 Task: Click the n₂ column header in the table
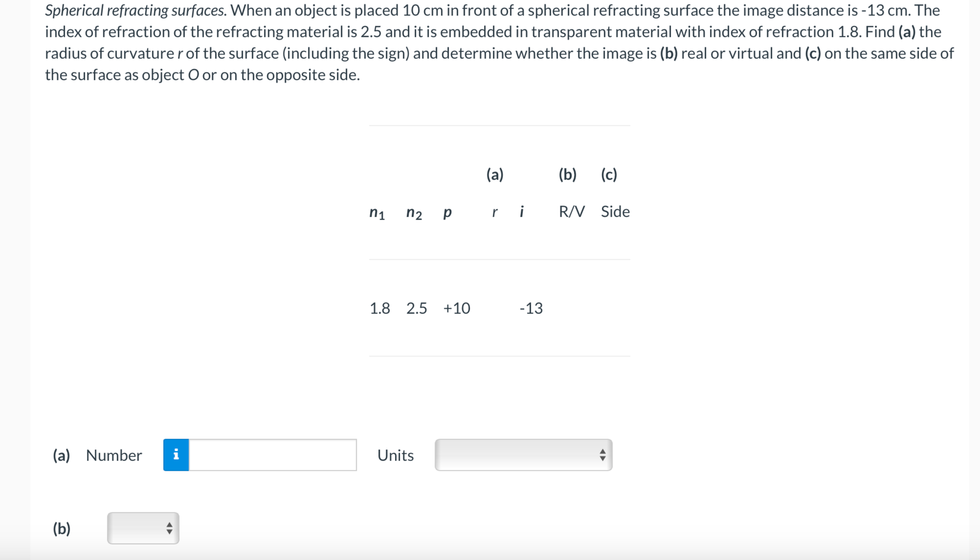414,212
